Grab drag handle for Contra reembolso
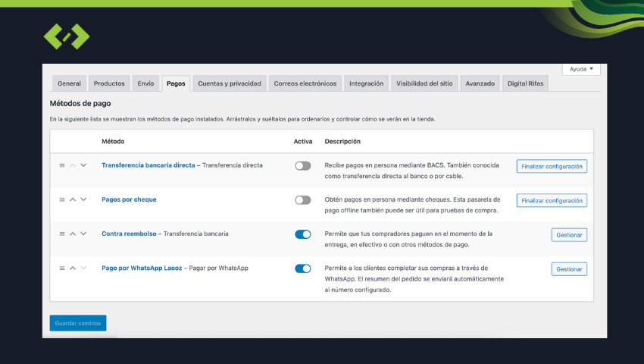This screenshot has height=364, width=644. pos(62,234)
